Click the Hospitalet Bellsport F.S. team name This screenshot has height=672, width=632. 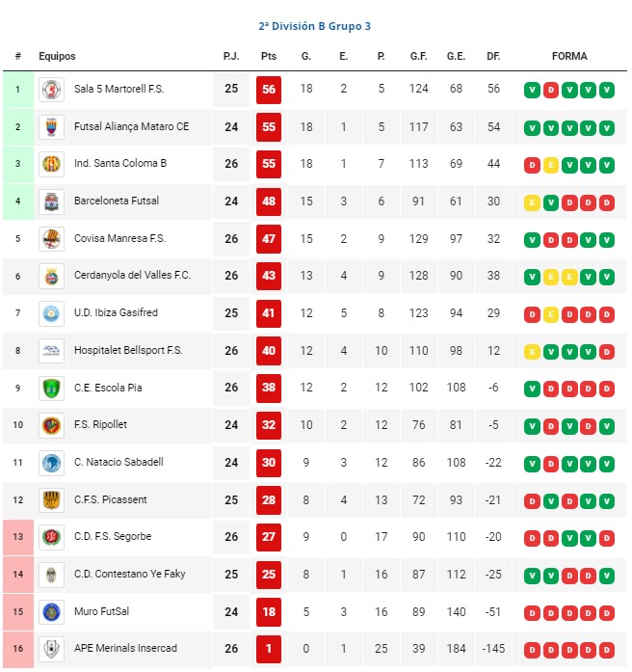pyautogui.click(x=128, y=350)
